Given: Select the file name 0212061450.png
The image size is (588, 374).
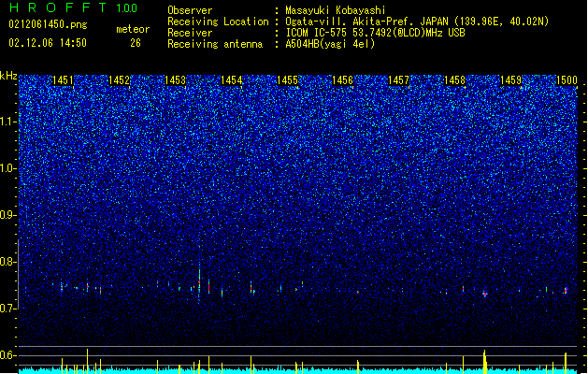Looking at the screenshot, I should pyautogui.click(x=48, y=24).
